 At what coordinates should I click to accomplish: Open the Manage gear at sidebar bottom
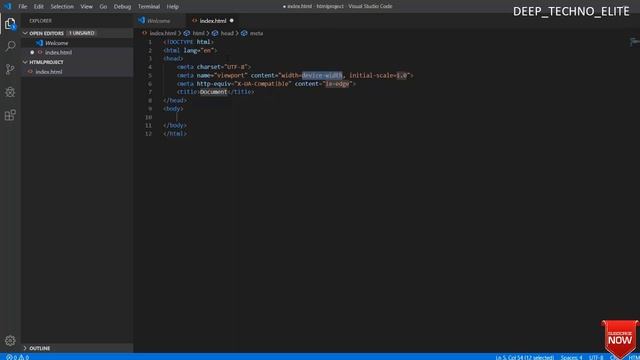point(10,340)
